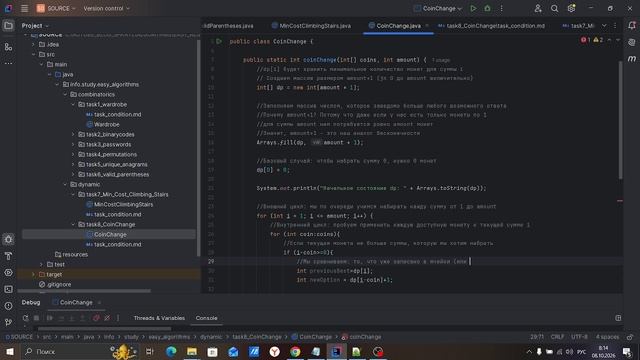View breakpoints in debug toolbar
640x360 pixels.
coord(96,318)
